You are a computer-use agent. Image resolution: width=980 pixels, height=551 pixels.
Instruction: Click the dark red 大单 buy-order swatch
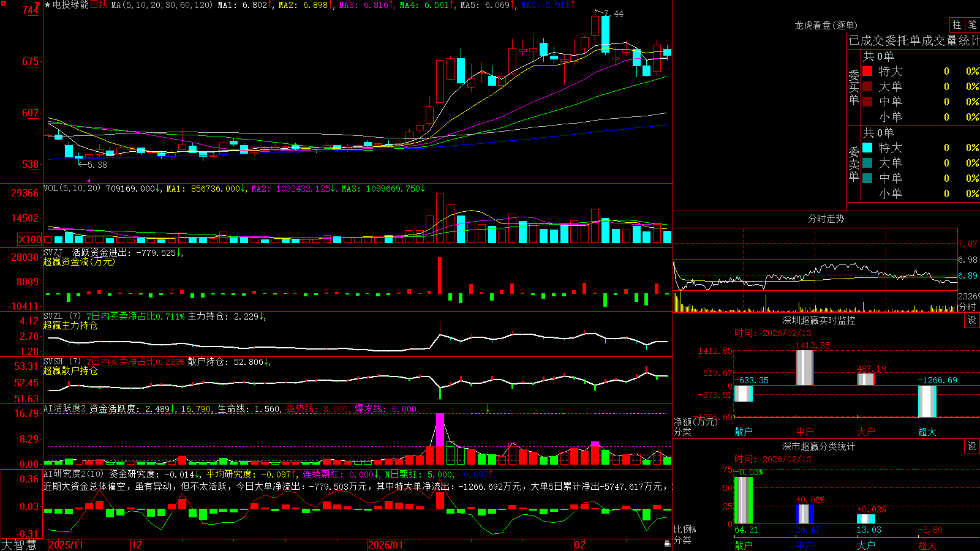click(867, 86)
